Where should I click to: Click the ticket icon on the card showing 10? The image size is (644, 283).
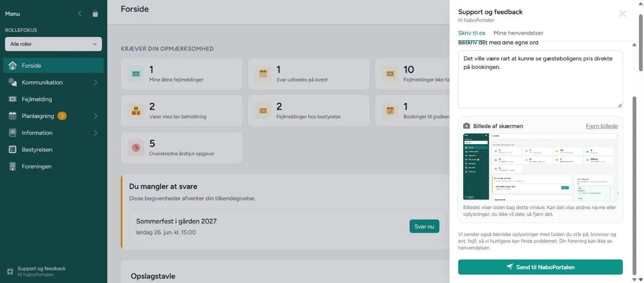(390, 74)
